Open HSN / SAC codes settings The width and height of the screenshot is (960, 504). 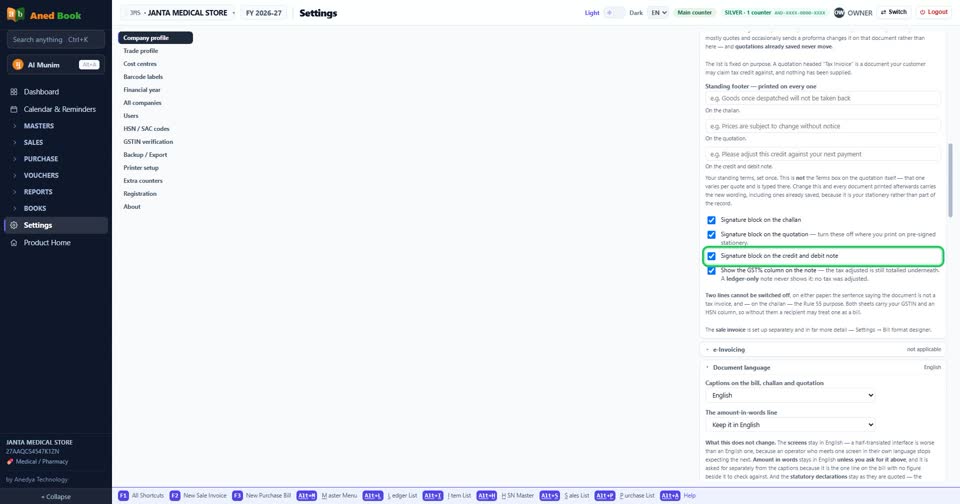(146, 129)
